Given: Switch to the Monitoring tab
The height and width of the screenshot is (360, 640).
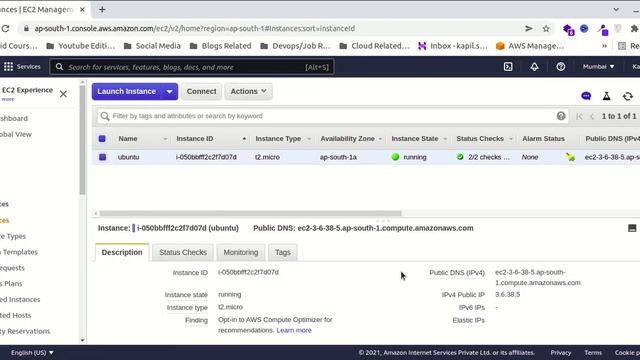Looking at the screenshot, I should point(241,252).
